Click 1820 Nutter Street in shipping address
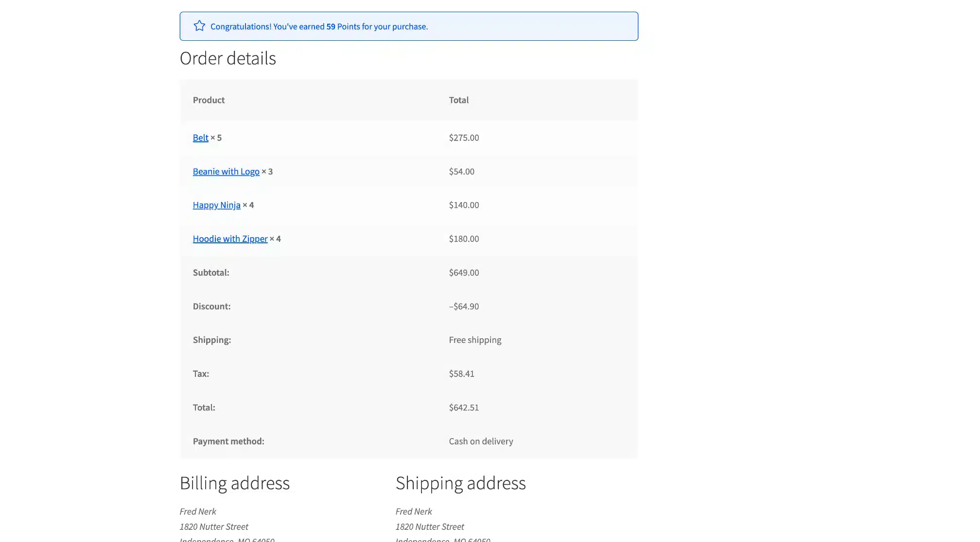 430,526
